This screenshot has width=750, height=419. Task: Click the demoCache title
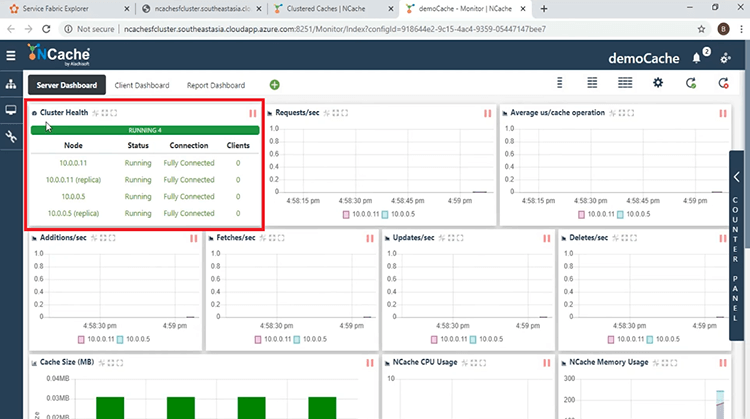644,58
